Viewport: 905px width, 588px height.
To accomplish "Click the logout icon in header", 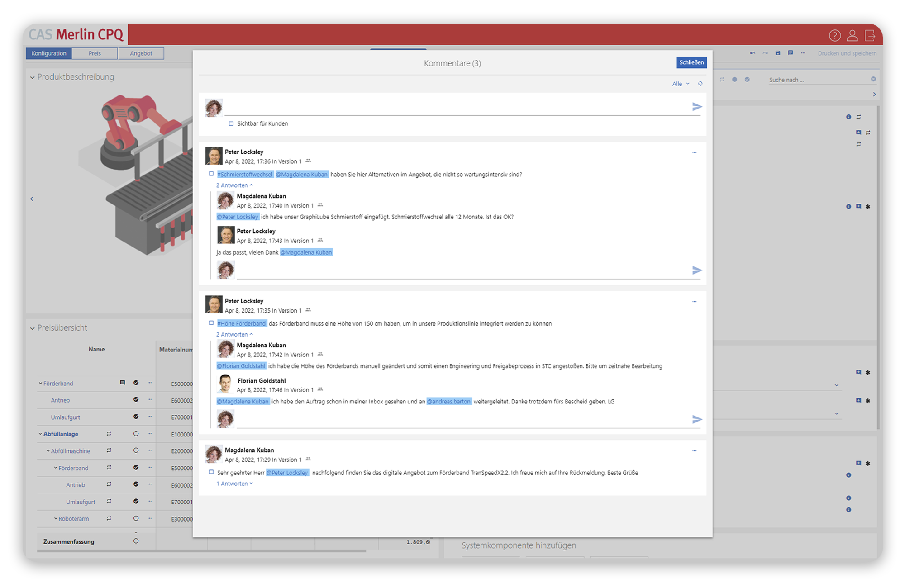I will (870, 35).
